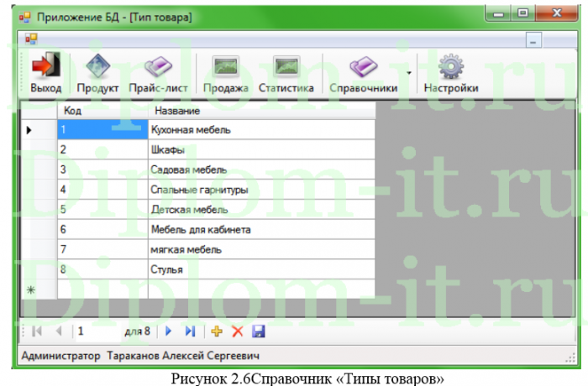Open the Продукт section
The image size is (588, 386).
pos(97,73)
